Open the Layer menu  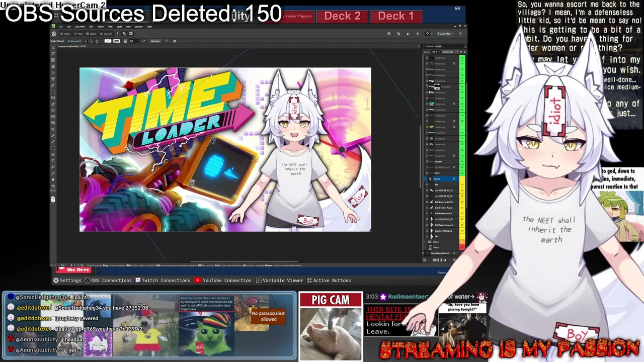pos(119,27)
